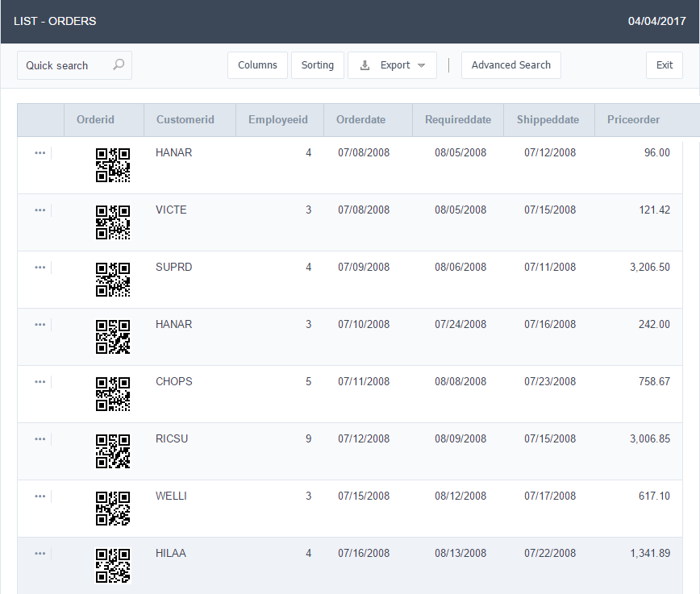The width and height of the screenshot is (700, 594).
Task: Open row options for the SUPRD order
Action: 40,267
